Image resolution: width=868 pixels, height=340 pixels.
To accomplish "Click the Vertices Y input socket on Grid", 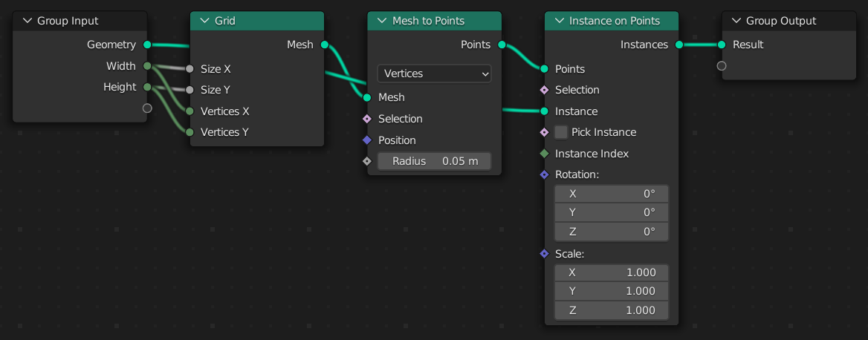I will coord(190,132).
